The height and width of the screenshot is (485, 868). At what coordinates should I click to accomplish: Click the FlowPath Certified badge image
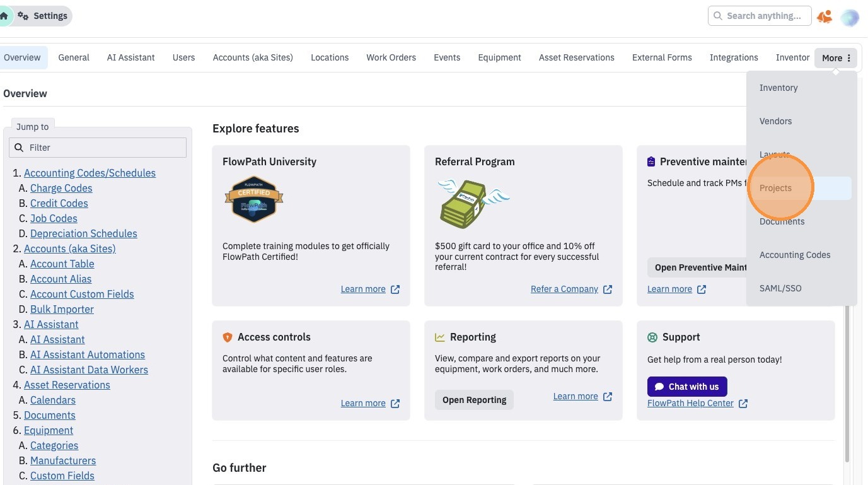point(254,199)
